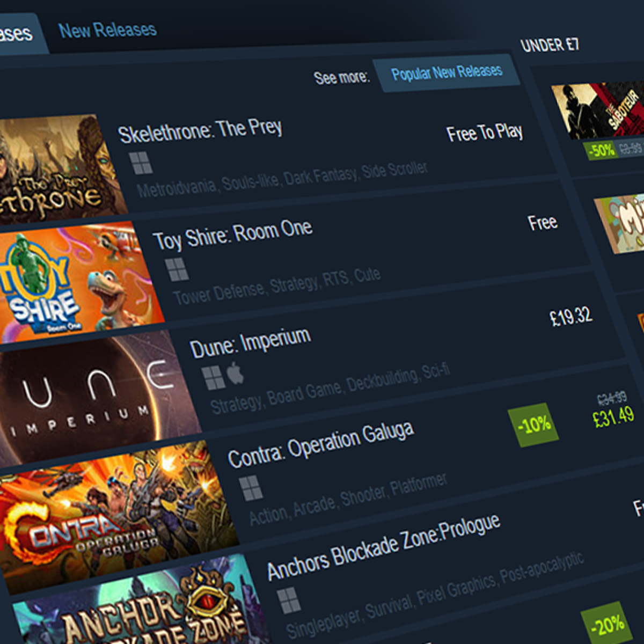
Task: Open the Skelethrone: The Prey title
Action: [x=200, y=131]
